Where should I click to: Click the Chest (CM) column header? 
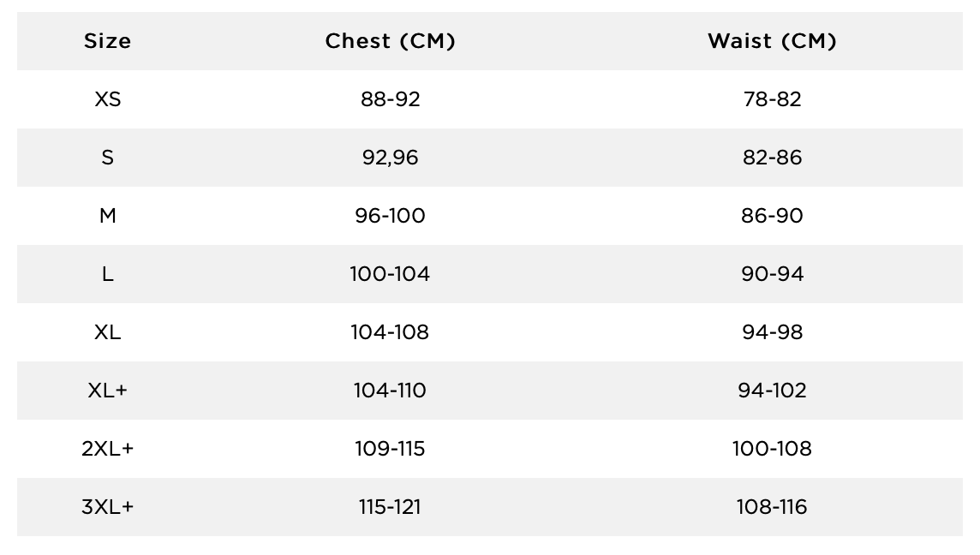click(x=390, y=41)
